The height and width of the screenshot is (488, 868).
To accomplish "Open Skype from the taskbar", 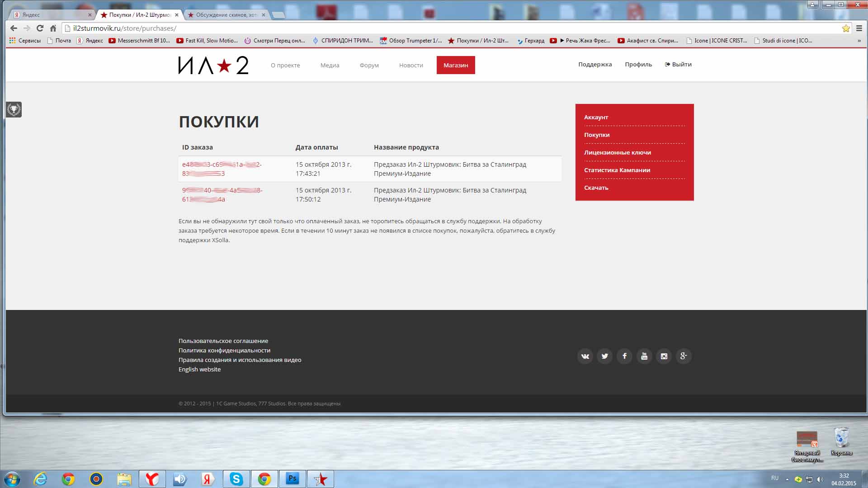I will (236, 479).
